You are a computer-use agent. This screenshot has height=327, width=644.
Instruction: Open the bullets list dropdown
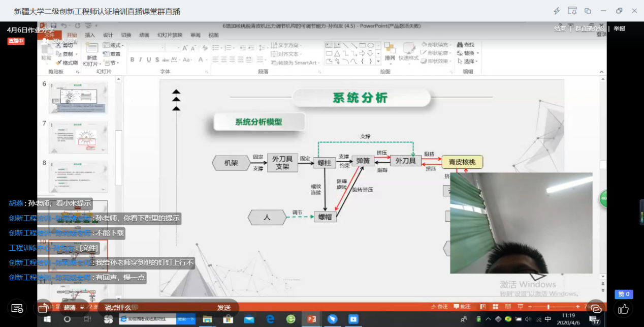point(217,47)
